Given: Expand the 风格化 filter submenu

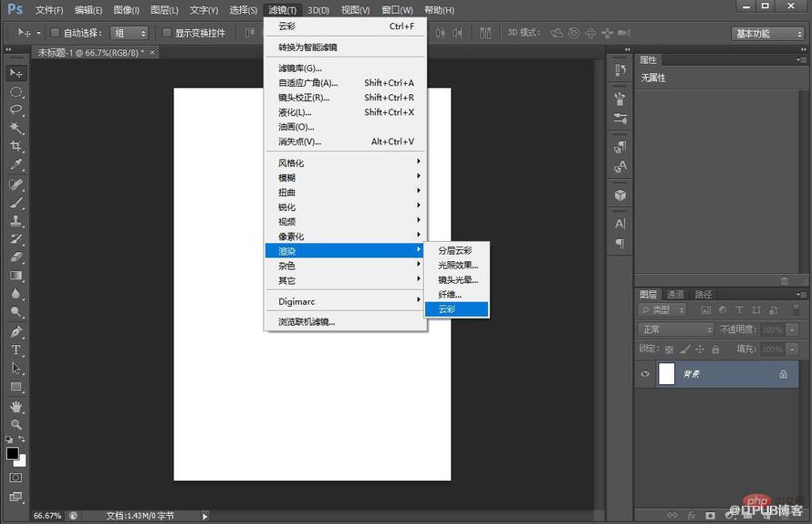Looking at the screenshot, I should (x=346, y=162).
